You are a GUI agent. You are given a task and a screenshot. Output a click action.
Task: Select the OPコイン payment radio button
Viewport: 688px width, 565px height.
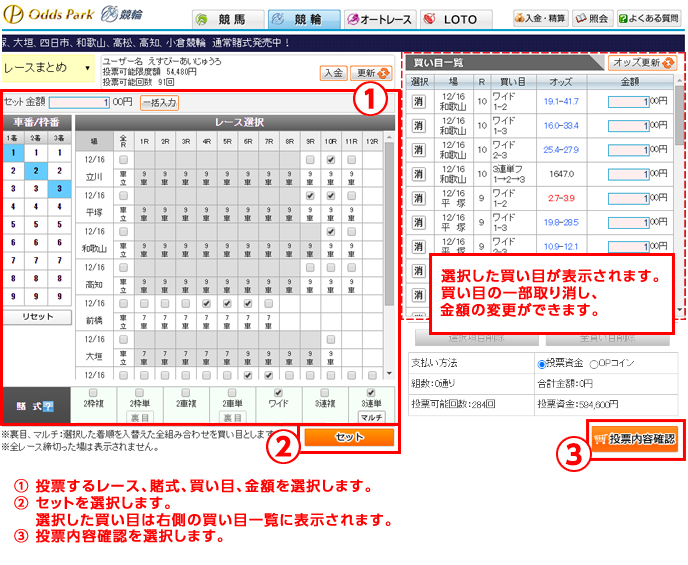tap(594, 364)
